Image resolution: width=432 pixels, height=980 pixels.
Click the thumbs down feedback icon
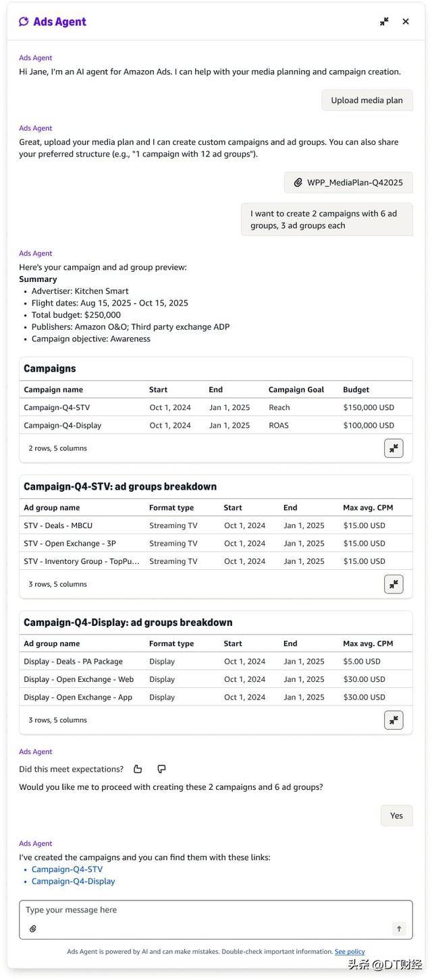[x=161, y=769]
